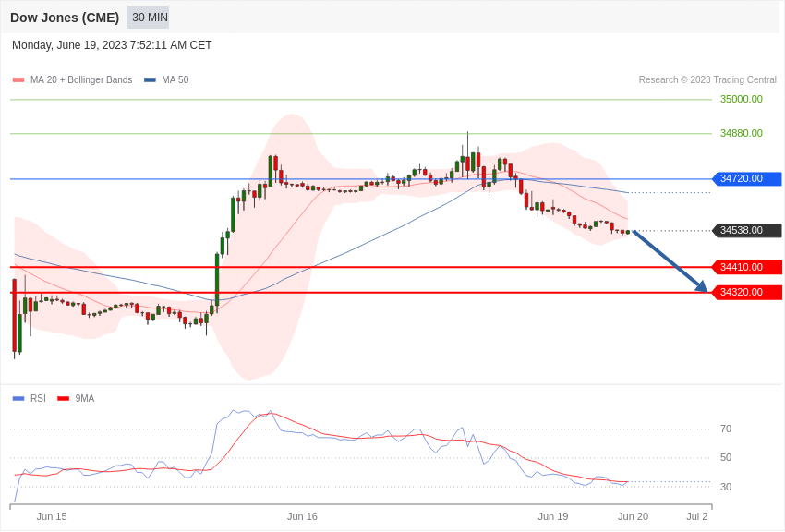Click the blue MA 50 legend swatch
This screenshot has height=532, width=785.
150,80
